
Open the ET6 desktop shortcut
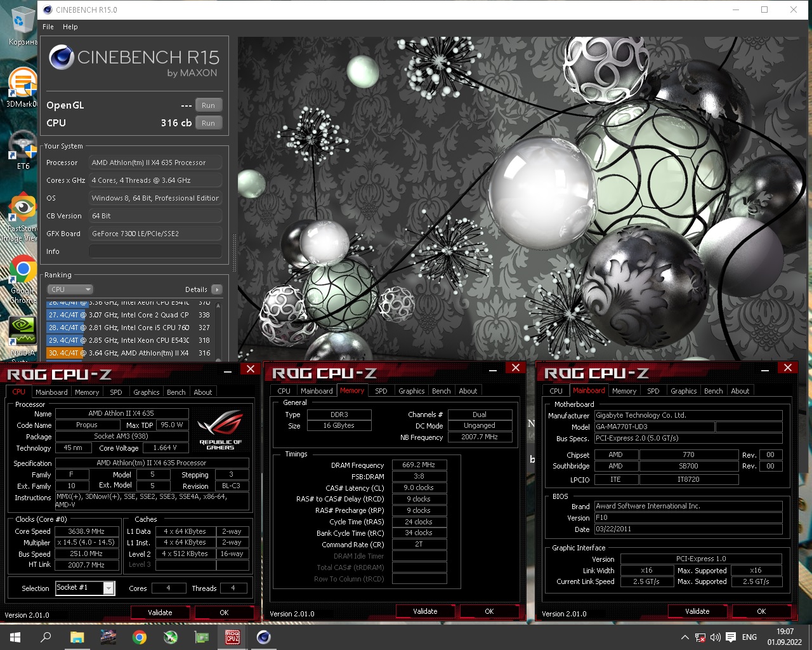pos(23,150)
